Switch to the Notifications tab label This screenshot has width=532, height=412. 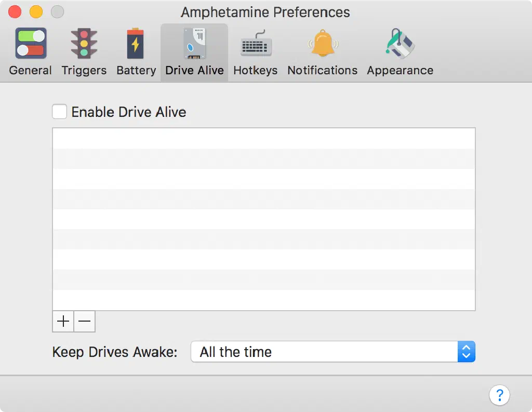pos(322,71)
